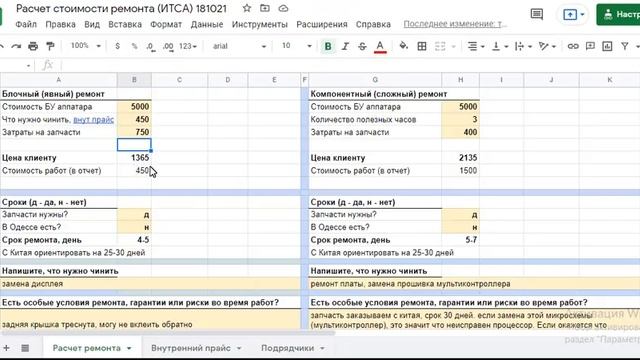The width and height of the screenshot is (640, 360).
Task: Open the name box dropdown arrow
Action: tap(28, 65)
